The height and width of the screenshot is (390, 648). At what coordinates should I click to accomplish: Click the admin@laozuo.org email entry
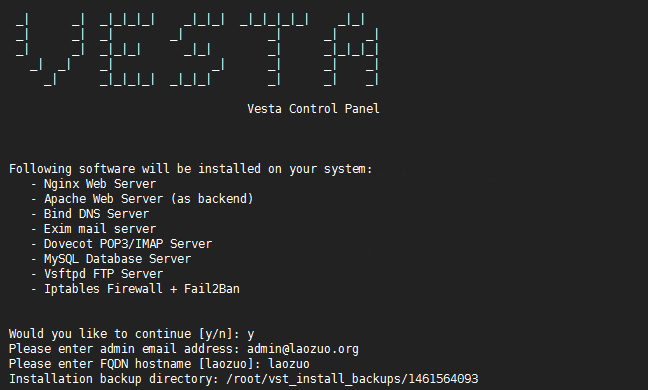(303, 349)
